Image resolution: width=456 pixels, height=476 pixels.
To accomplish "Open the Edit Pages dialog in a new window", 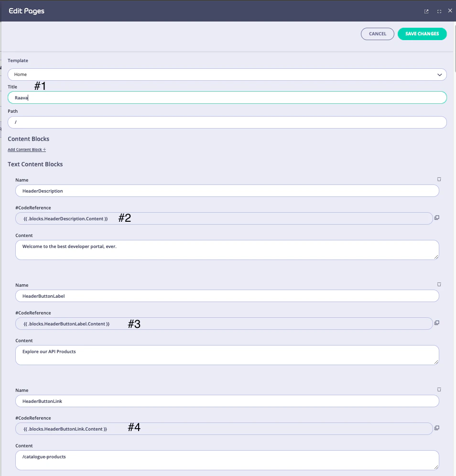I will (425, 11).
